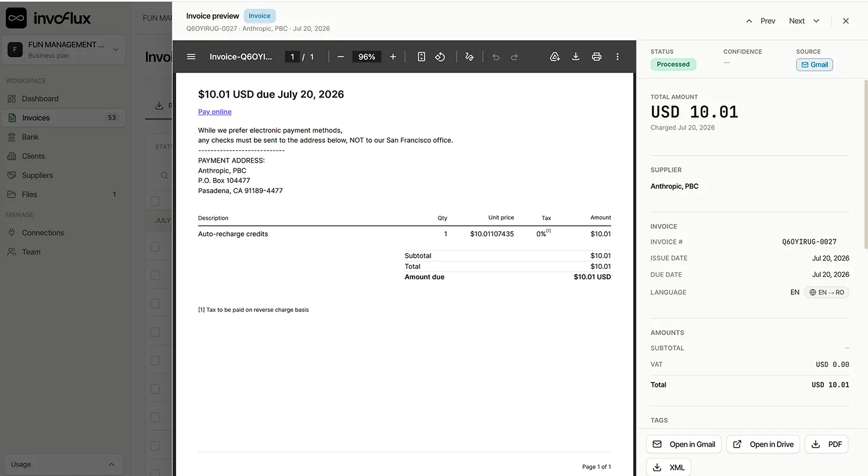
Task: Click the Files folder icon
Action: point(12,194)
